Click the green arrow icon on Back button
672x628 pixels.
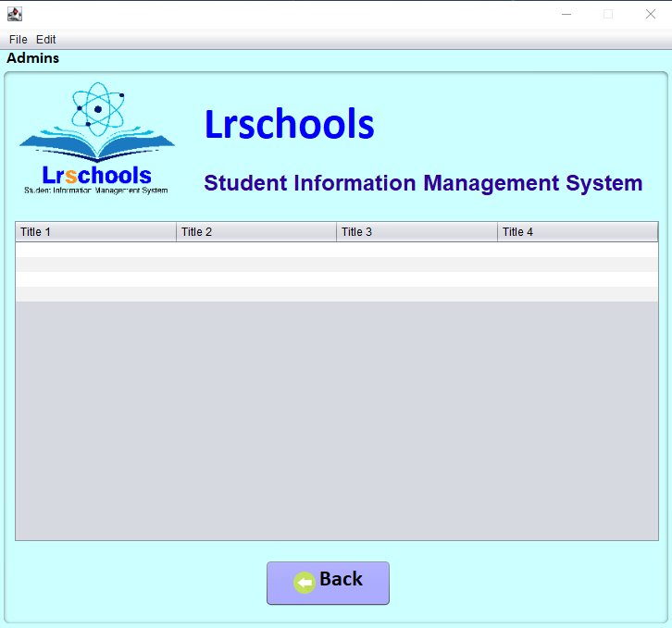coord(305,582)
